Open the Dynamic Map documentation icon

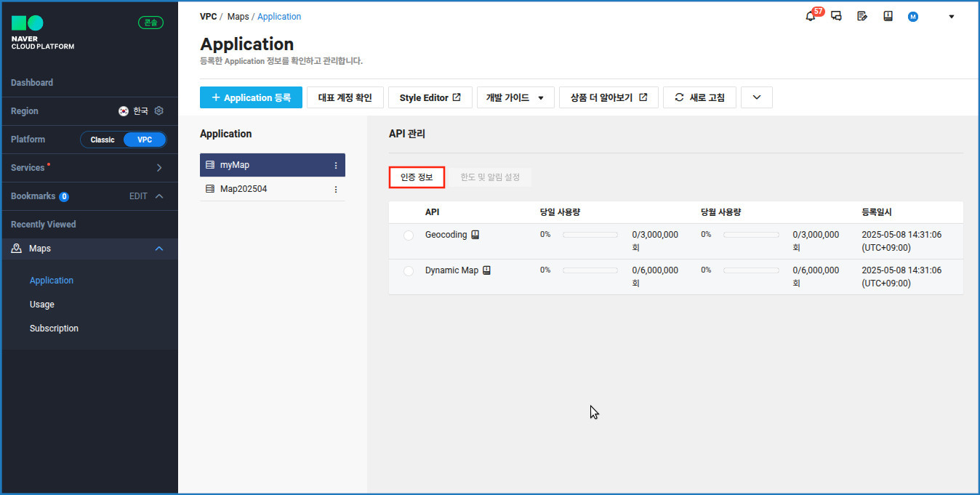(x=487, y=270)
